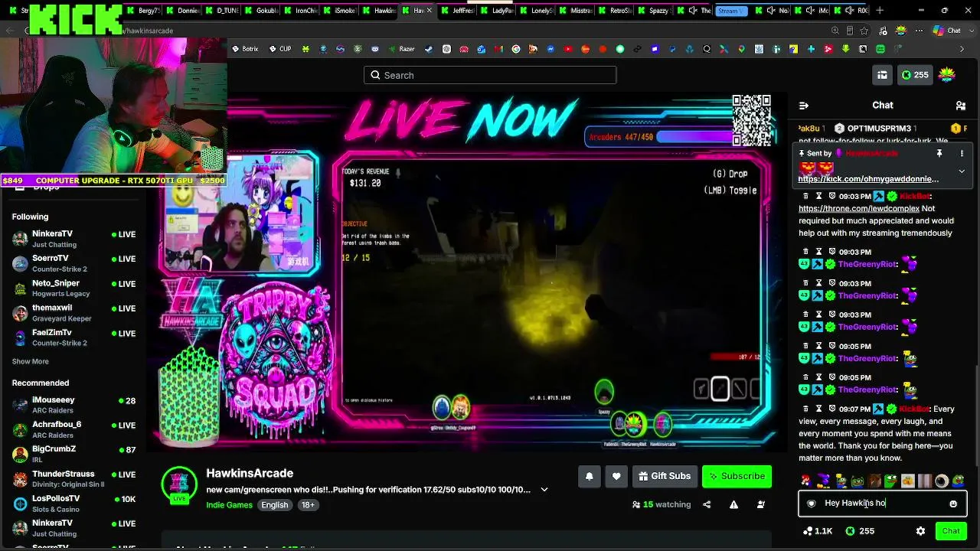Open the Copilot Chat button in the browser toolbar
980x551 pixels.
(x=947, y=31)
